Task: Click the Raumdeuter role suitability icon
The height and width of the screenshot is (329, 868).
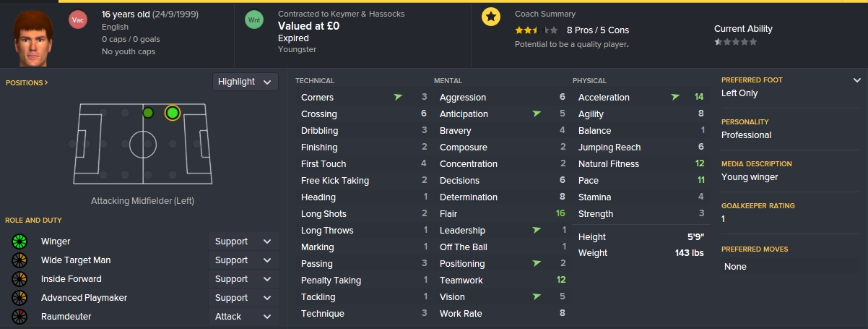Action: (x=19, y=317)
